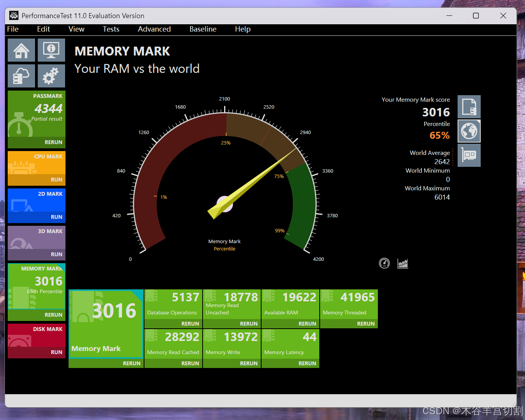The image size is (525, 420).
Task: Open the settings gears icon
Action: [51, 76]
